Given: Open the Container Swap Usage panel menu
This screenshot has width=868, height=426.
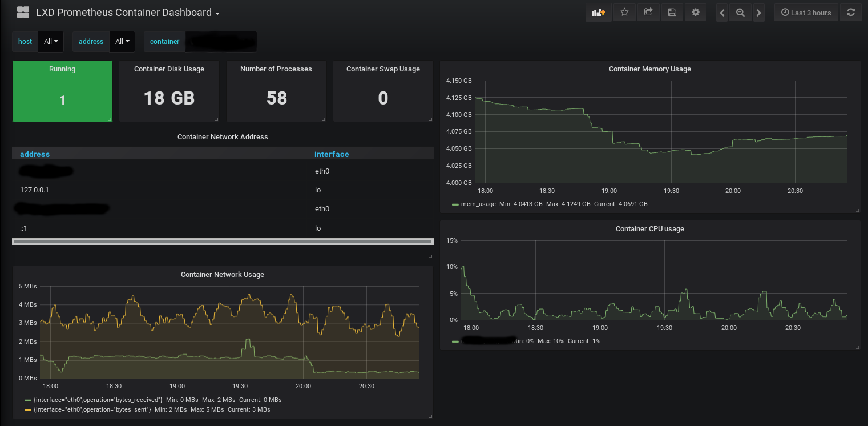Looking at the screenshot, I should tap(383, 69).
